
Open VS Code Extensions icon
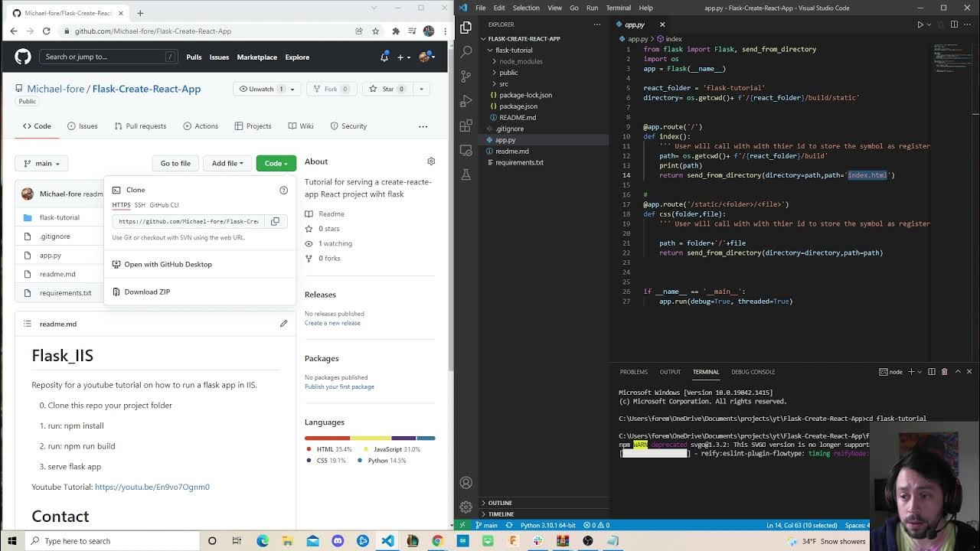(465, 126)
